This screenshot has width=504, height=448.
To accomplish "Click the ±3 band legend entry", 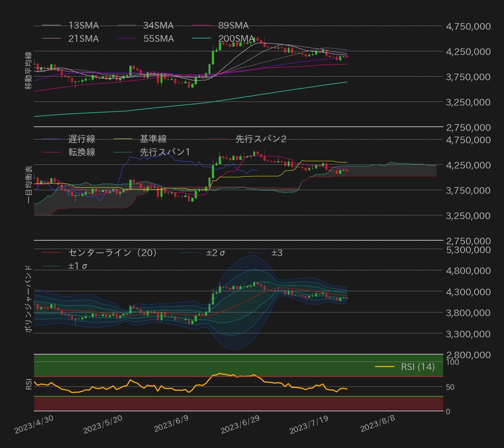I will tap(277, 253).
